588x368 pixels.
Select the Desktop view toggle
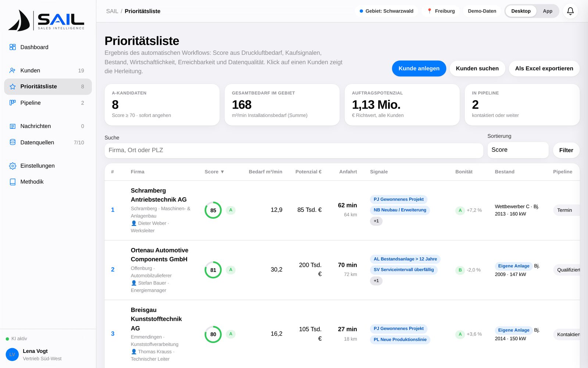(521, 11)
